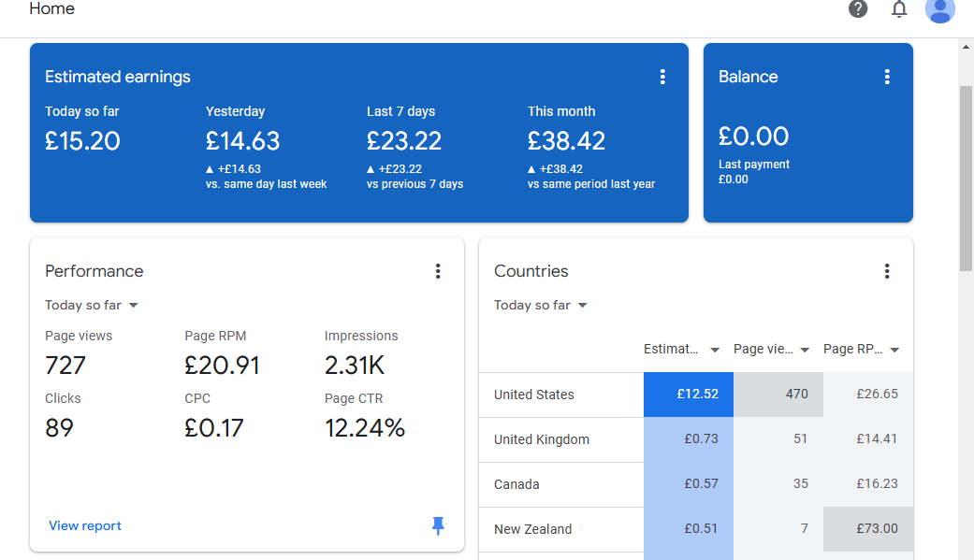
Task: Toggle the pin on Performance card
Action: click(x=438, y=526)
